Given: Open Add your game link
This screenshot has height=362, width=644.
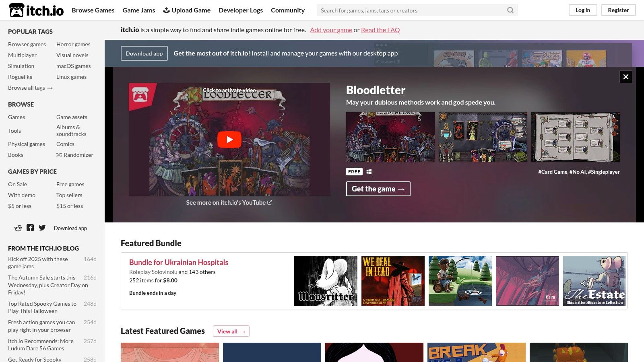Looking at the screenshot, I should tap(331, 30).
